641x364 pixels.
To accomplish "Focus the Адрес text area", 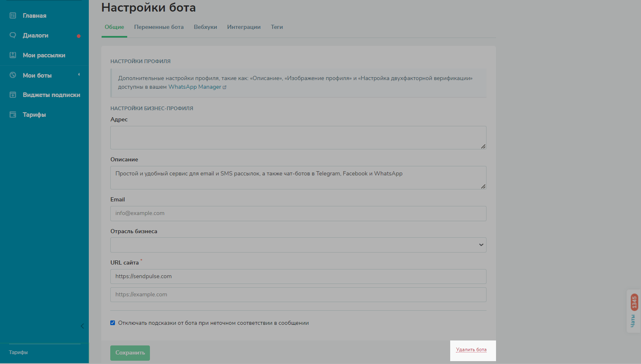I will point(298,137).
